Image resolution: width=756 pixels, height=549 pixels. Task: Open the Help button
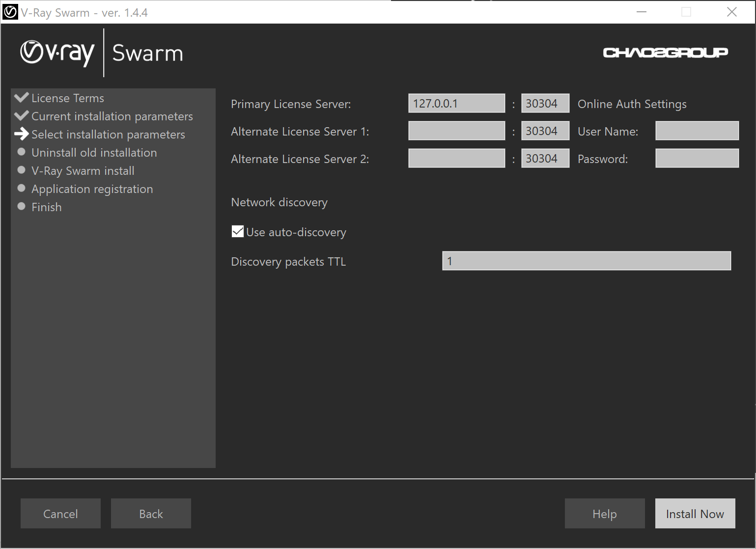pos(605,514)
